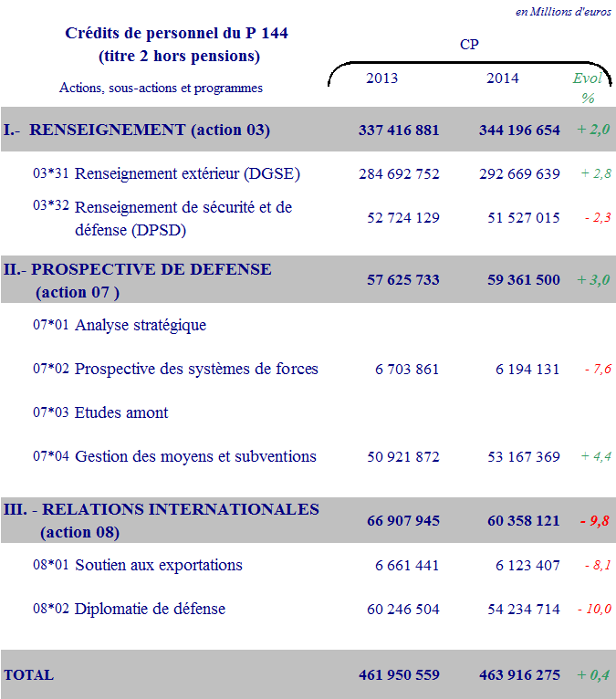Viewport: 616px width, 699px height.
Task: Select the "07*03 Etudes amont" row
Action: [x=100, y=413]
